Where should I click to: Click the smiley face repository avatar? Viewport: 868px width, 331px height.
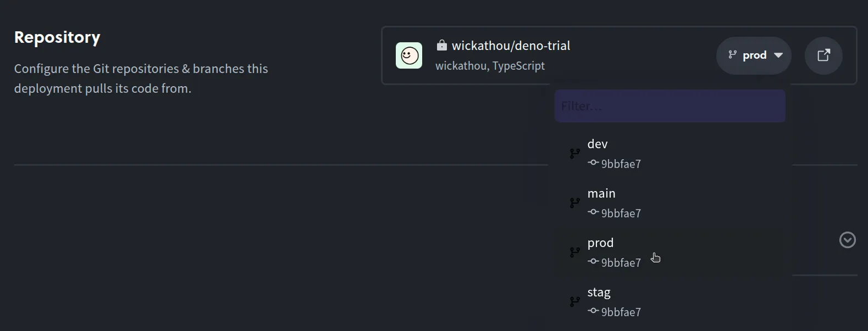409,55
